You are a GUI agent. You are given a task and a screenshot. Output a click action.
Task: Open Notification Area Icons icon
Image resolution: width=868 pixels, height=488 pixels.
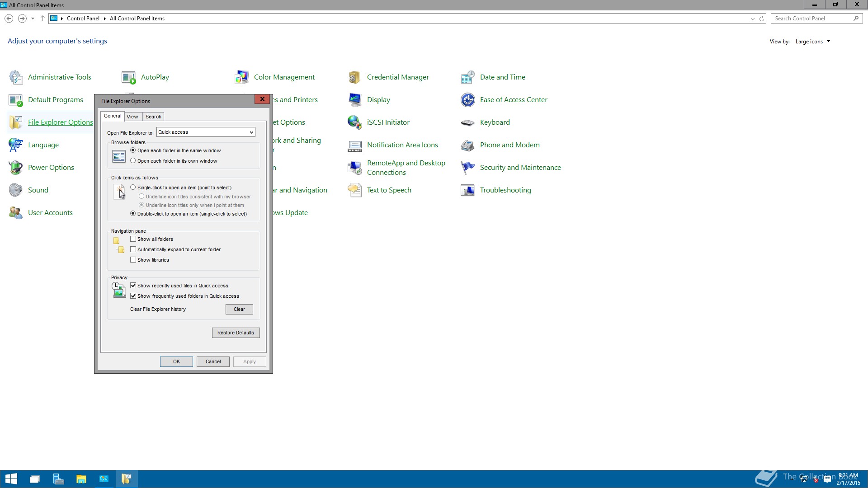pyautogui.click(x=355, y=145)
